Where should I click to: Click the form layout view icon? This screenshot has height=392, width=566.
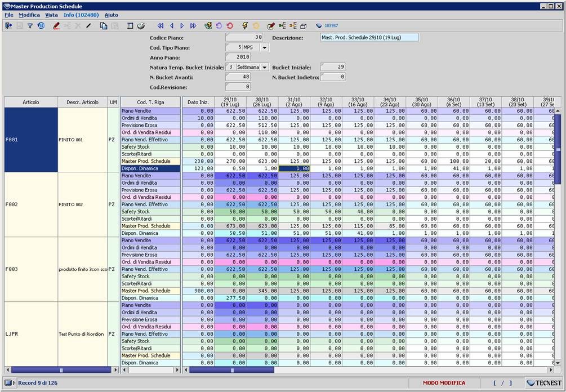(x=130, y=26)
